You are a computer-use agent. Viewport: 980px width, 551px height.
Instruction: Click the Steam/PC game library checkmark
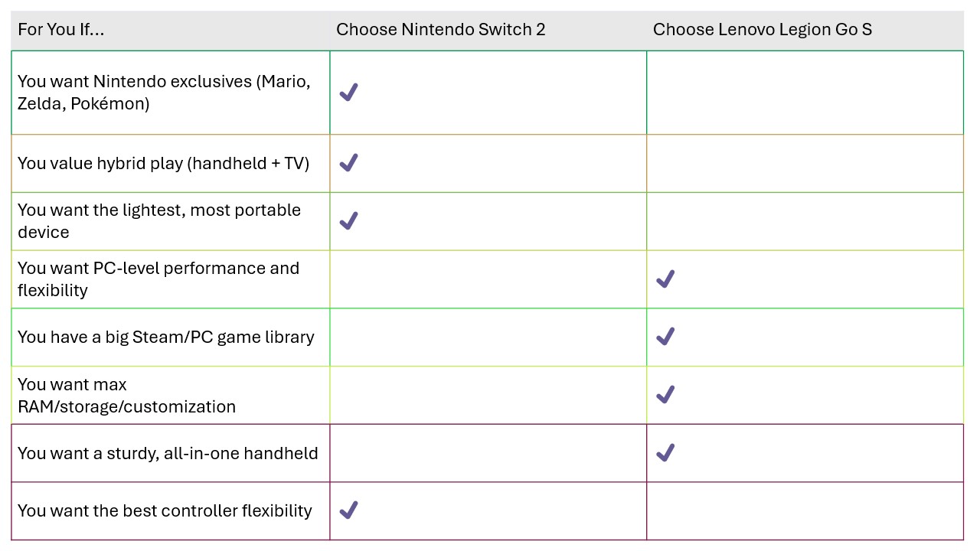665,337
